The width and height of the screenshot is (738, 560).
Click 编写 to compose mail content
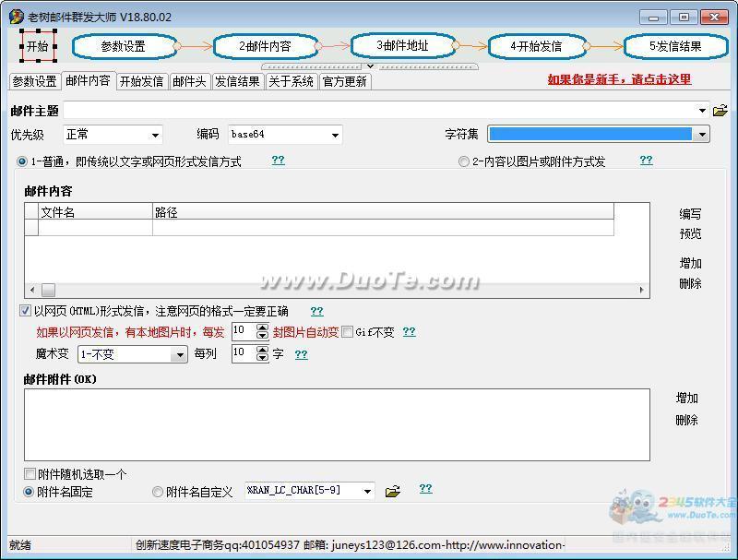[x=690, y=214]
